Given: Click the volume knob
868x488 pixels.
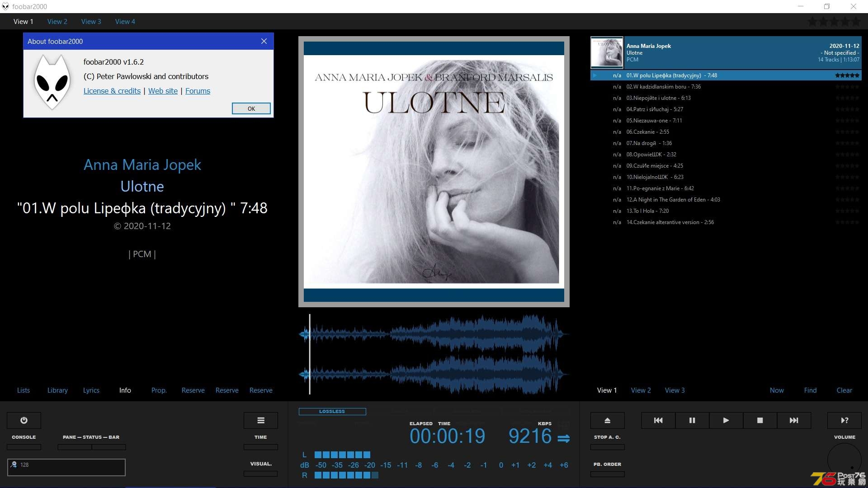Looking at the screenshot, I should coord(844,460).
